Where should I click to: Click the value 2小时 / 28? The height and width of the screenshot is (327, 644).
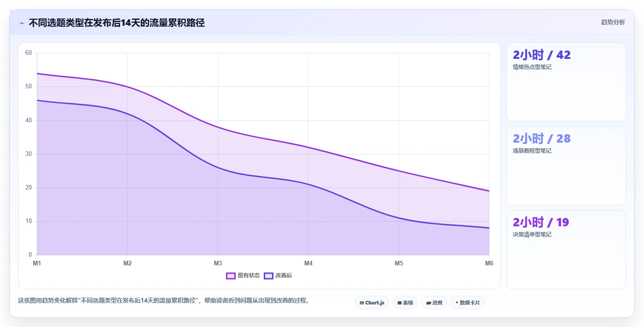[542, 139]
